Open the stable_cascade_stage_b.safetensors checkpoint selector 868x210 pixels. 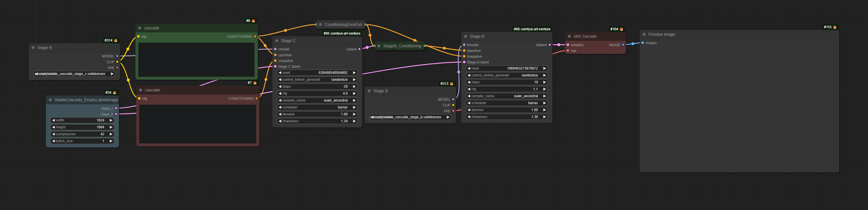click(x=410, y=117)
